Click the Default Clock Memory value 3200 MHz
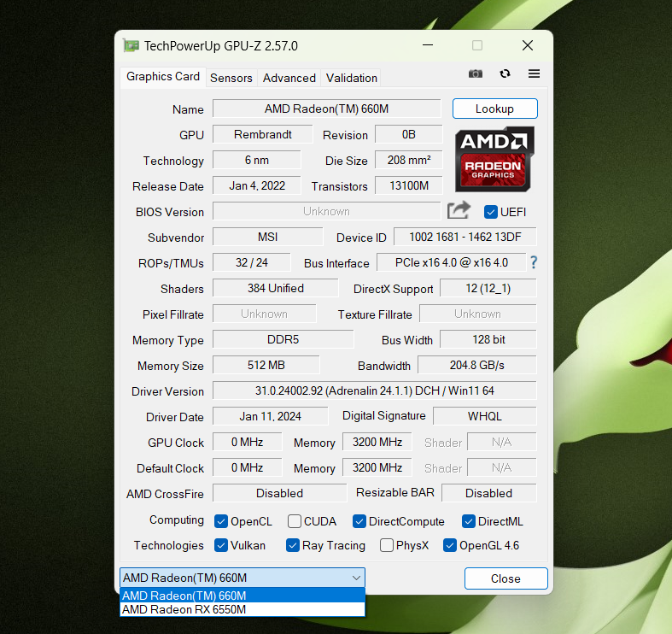 (377, 467)
